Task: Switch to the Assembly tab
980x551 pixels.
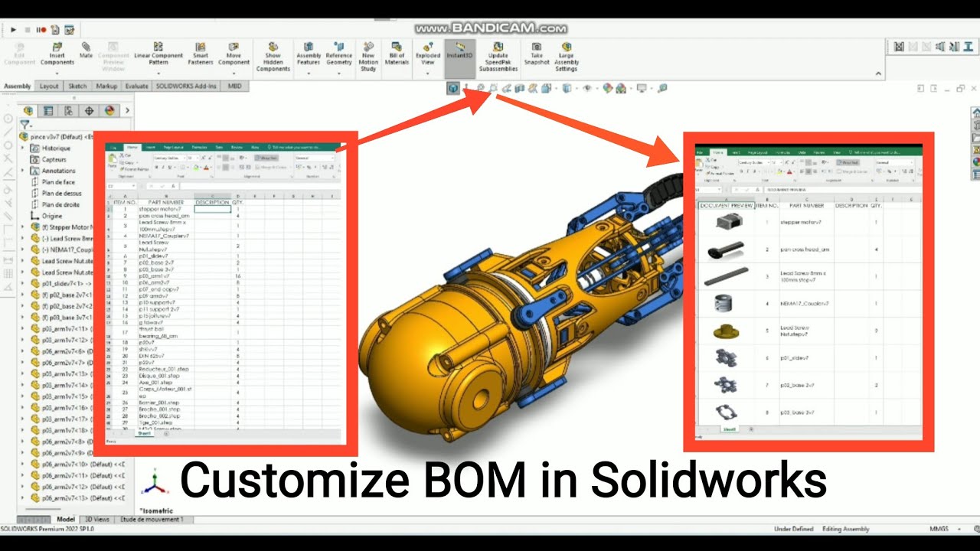Action: tap(18, 86)
